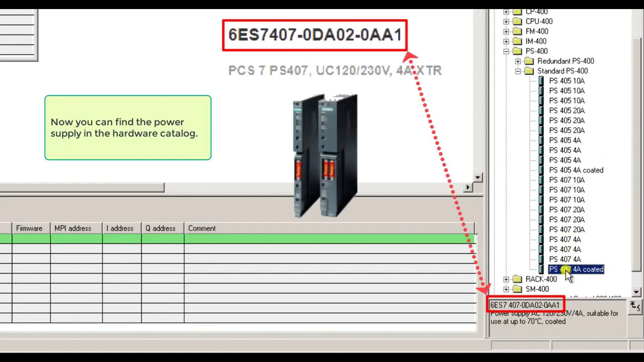Select the RACK-400 catalog entry label
This screenshot has height=362, width=644.
pos(541,279)
